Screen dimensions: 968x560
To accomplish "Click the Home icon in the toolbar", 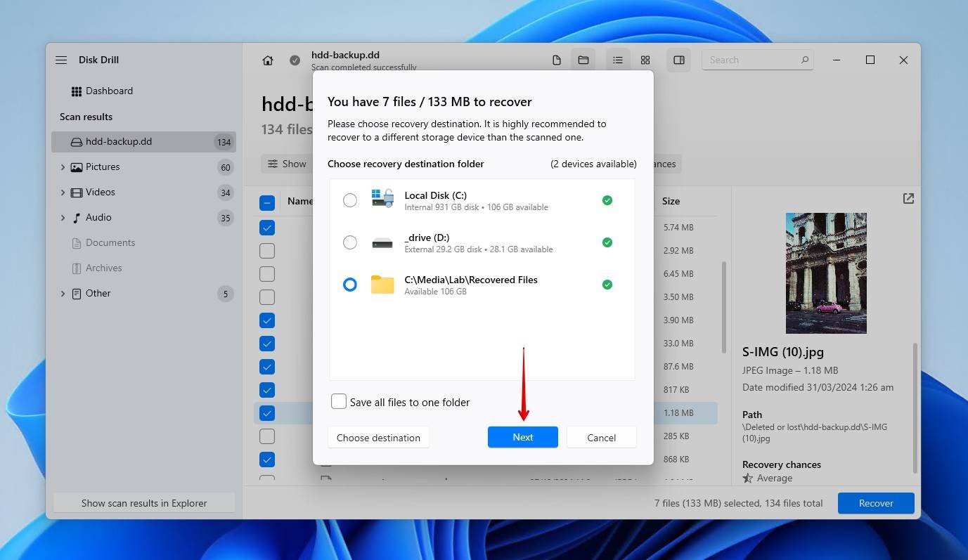I will [268, 60].
